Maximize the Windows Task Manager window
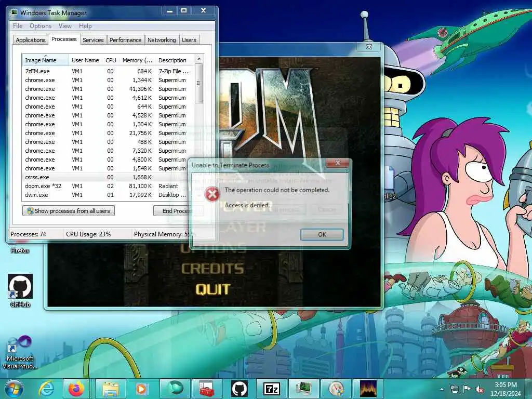Screen dimensions: 532x399 pos(184,11)
